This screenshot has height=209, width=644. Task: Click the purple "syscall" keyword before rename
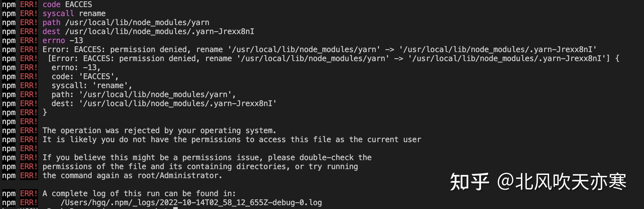pos(58,14)
